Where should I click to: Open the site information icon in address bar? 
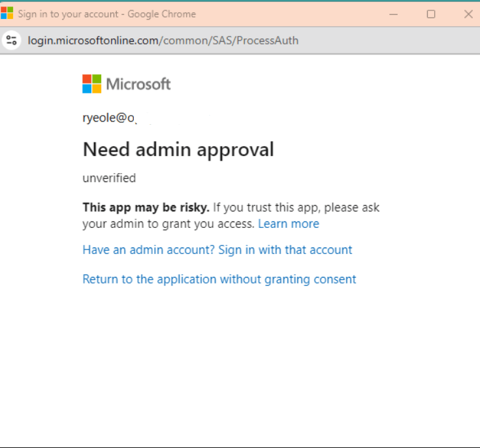(11, 40)
